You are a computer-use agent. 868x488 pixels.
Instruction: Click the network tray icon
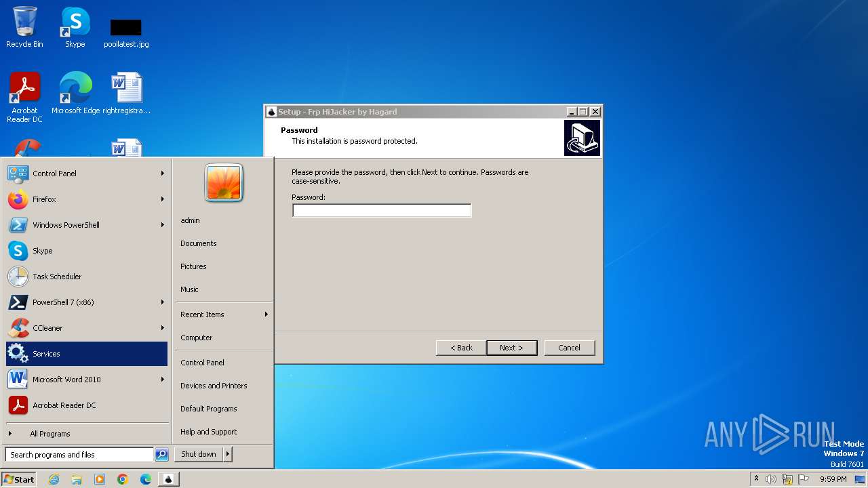[x=787, y=479]
